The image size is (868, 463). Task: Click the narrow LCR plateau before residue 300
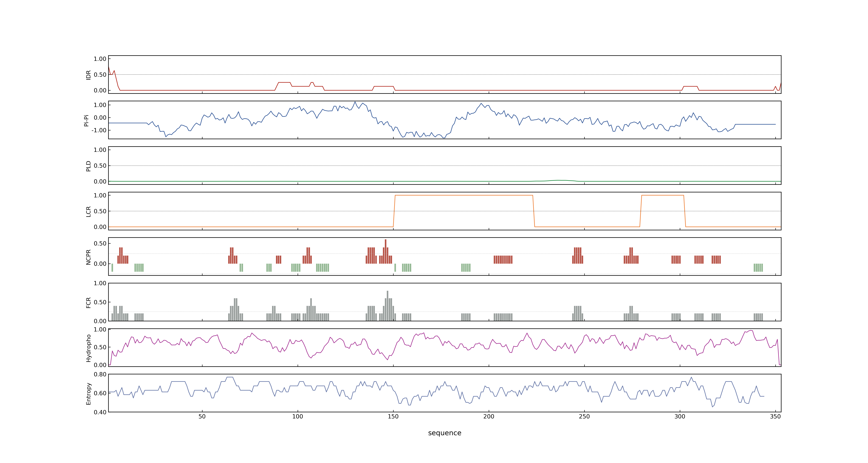coord(662,195)
